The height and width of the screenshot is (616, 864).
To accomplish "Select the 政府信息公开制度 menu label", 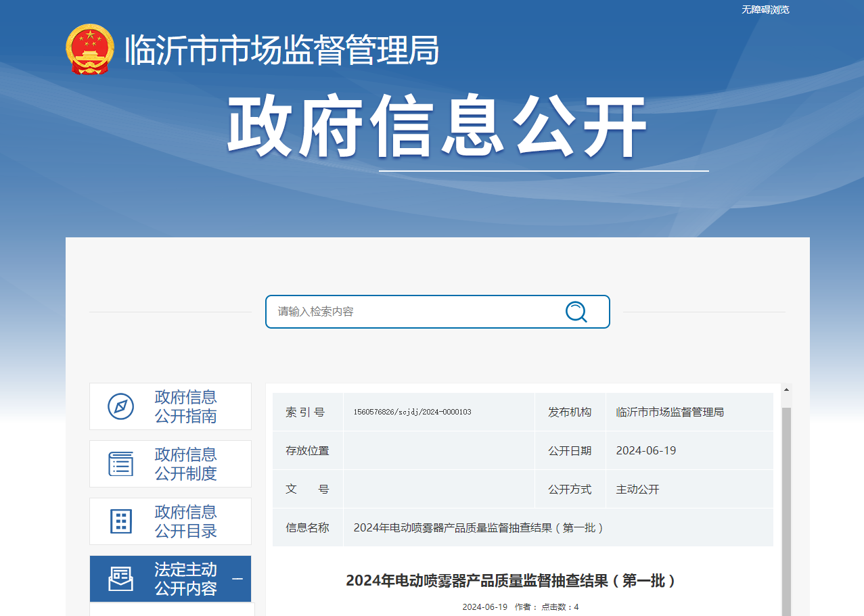I will pyautogui.click(x=185, y=464).
